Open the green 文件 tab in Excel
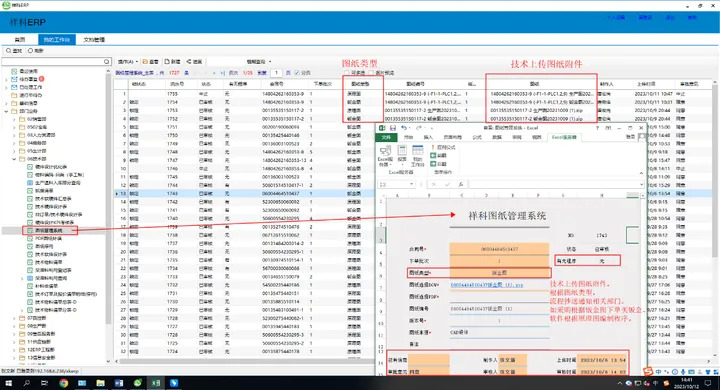Viewport: 720px width, 390px height. (x=386, y=137)
